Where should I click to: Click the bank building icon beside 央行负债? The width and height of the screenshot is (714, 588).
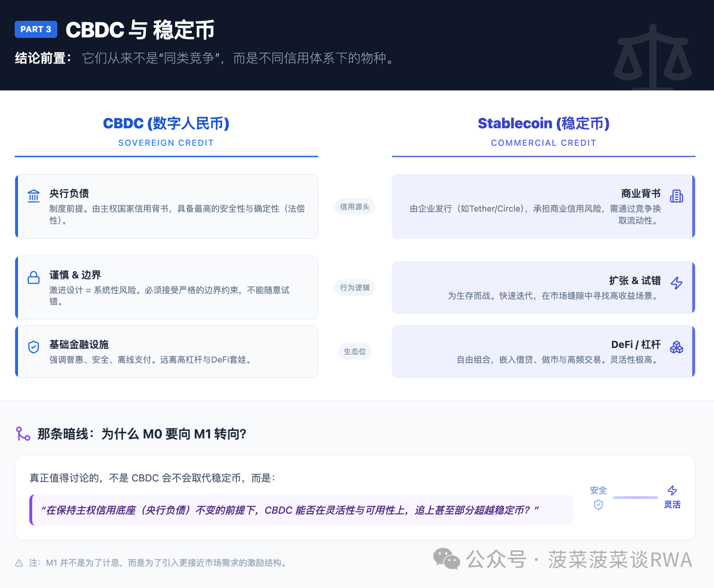pos(34,196)
